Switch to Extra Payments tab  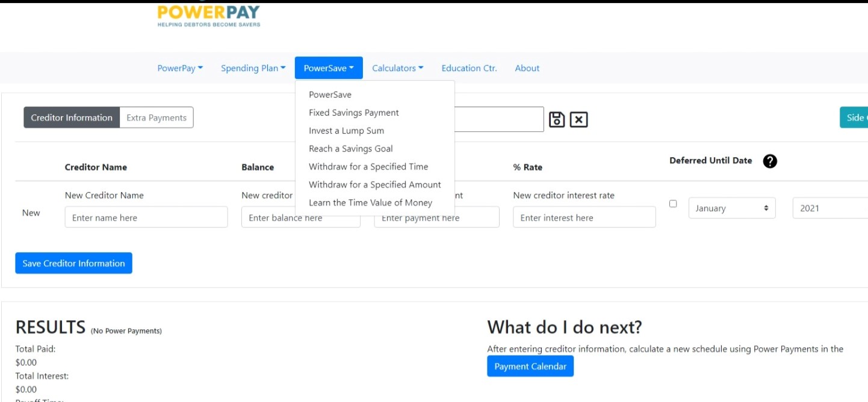(x=157, y=118)
